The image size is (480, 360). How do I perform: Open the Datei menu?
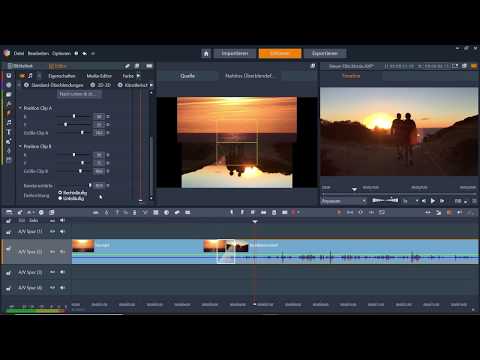tap(19, 53)
